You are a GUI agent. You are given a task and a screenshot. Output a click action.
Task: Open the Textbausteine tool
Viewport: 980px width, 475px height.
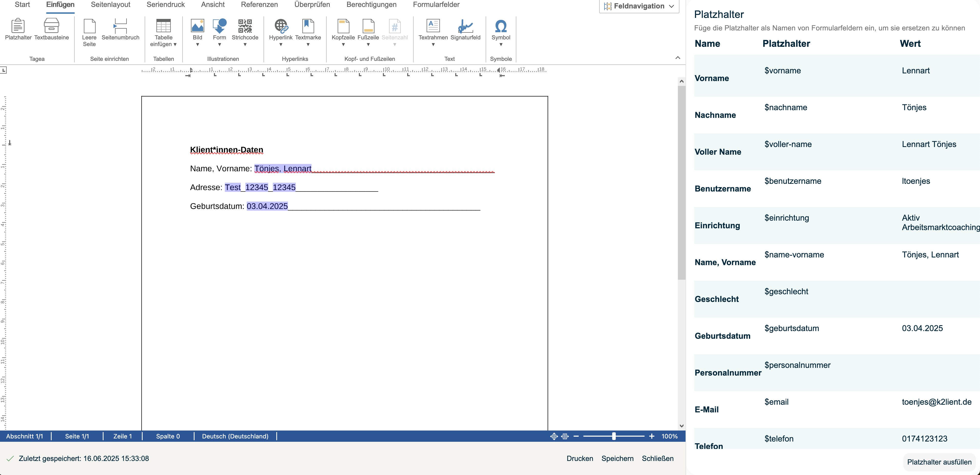pyautogui.click(x=51, y=29)
